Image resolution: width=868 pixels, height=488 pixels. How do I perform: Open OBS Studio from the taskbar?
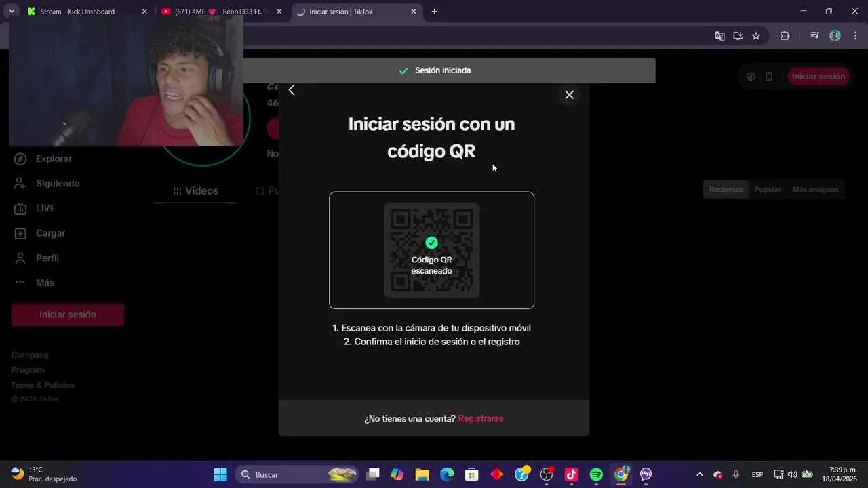(547, 474)
